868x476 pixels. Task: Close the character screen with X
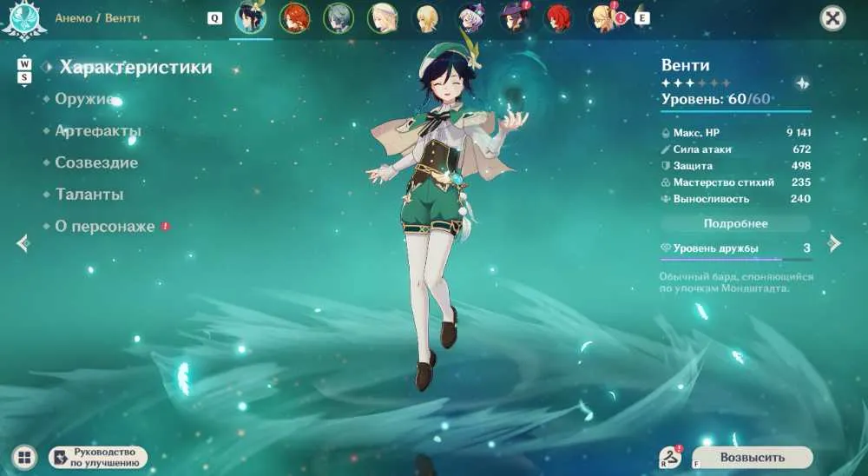(x=832, y=19)
